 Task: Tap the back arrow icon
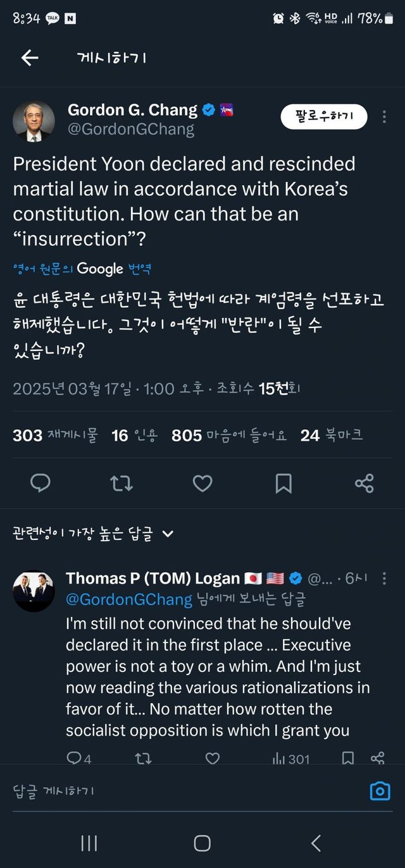30,58
